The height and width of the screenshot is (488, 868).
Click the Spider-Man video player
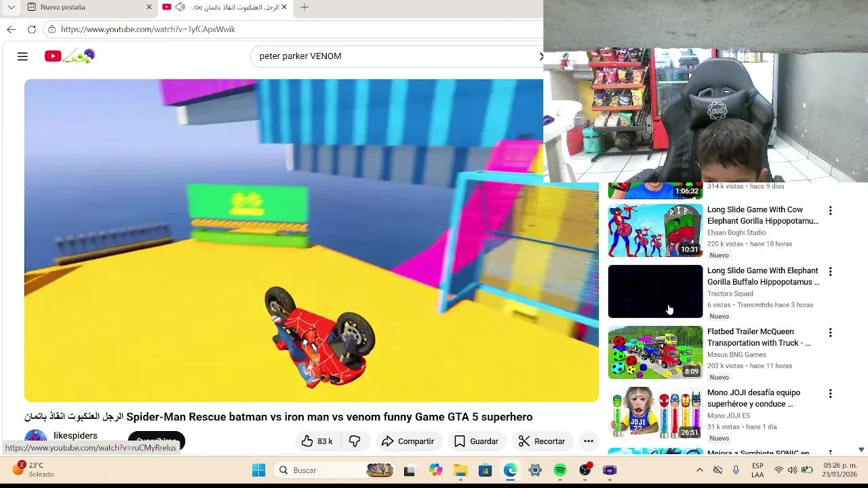click(x=311, y=241)
